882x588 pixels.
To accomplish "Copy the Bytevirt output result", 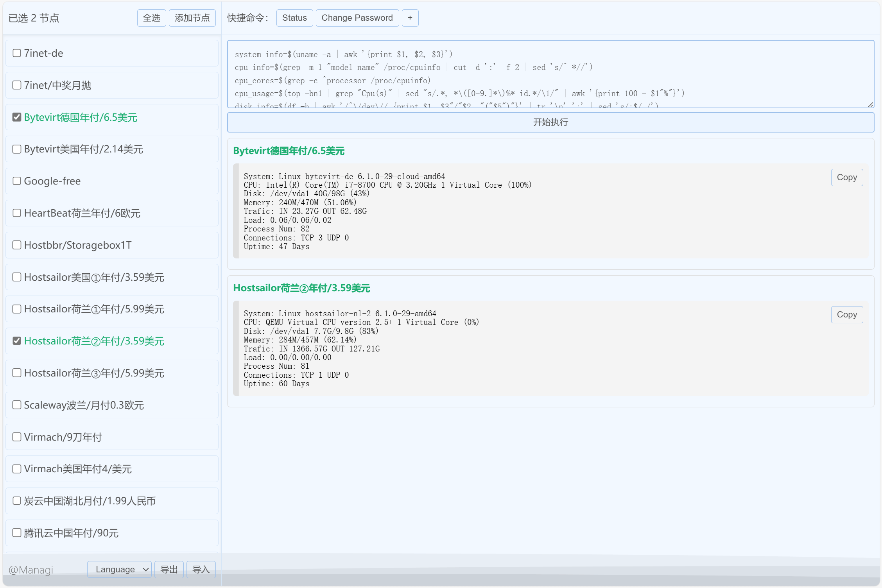I will pyautogui.click(x=846, y=177).
